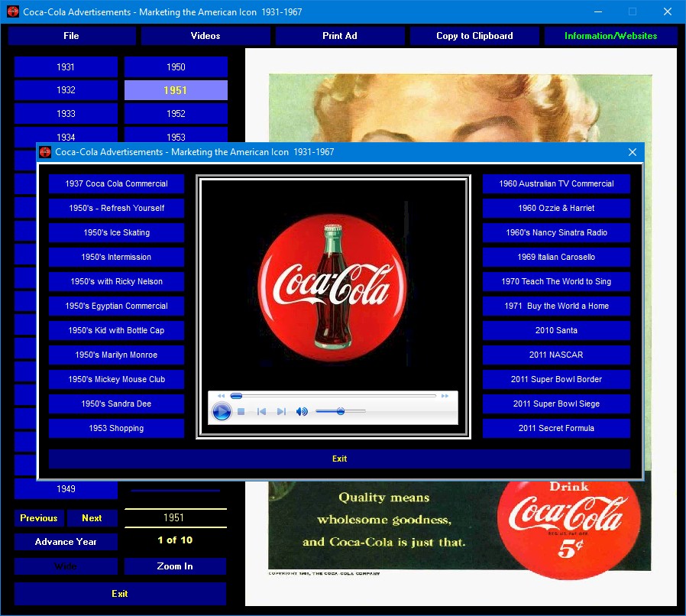Open the File menu

click(x=71, y=36)
